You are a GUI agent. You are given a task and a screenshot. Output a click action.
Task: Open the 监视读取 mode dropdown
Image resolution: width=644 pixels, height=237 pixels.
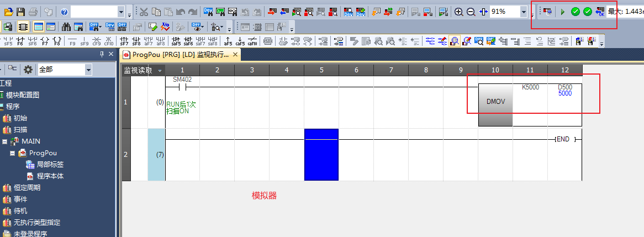click(160, 70)
